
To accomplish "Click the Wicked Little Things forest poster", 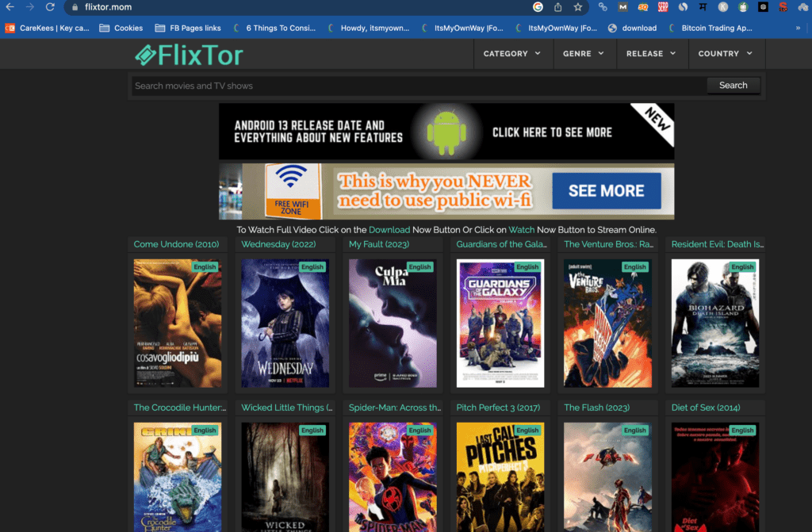I will [x=285, y=477].
